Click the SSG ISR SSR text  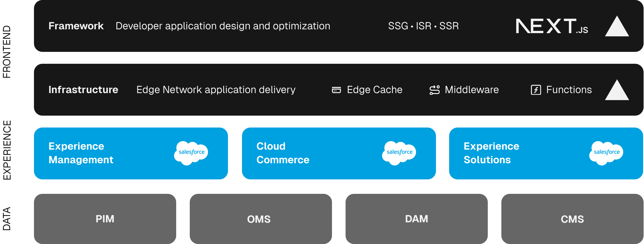point(423,26)
